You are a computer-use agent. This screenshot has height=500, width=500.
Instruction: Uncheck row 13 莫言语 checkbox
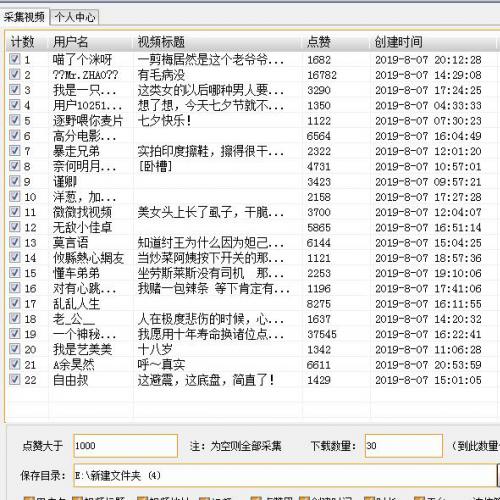(x=15, y=242)
